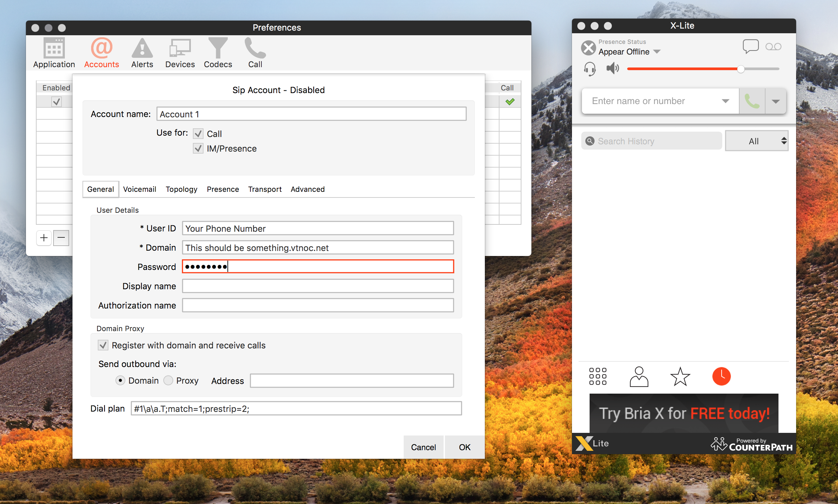Viewport: 838px width, 504px height.
Task: Switch to the General tab
Action: click(x=100, y=189)
